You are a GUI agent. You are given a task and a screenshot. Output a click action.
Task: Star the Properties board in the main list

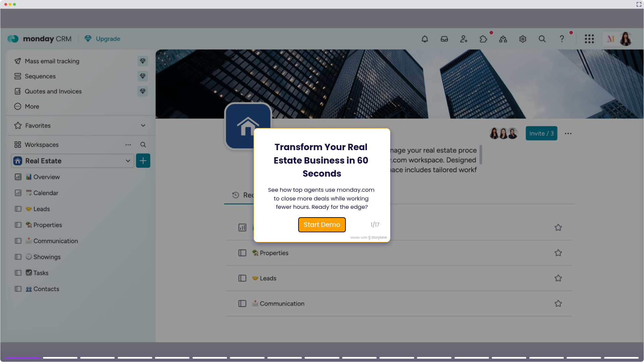pyautogui.click(x=558, y=253)
